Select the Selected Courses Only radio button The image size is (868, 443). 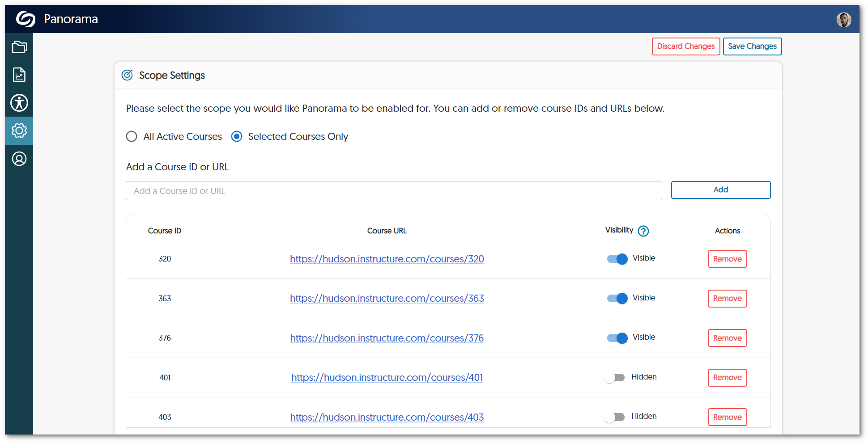tap(237, 136)
